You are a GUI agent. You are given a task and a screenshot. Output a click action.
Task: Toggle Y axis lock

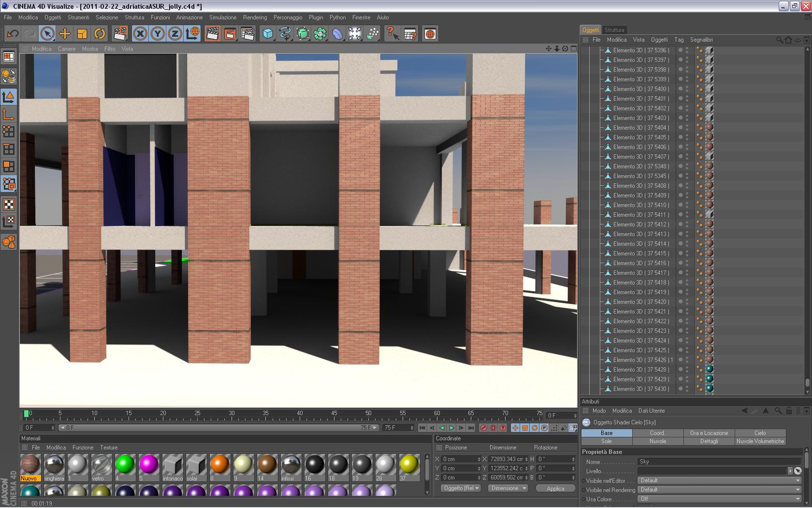pyautogui.click(x=158, y=34)
